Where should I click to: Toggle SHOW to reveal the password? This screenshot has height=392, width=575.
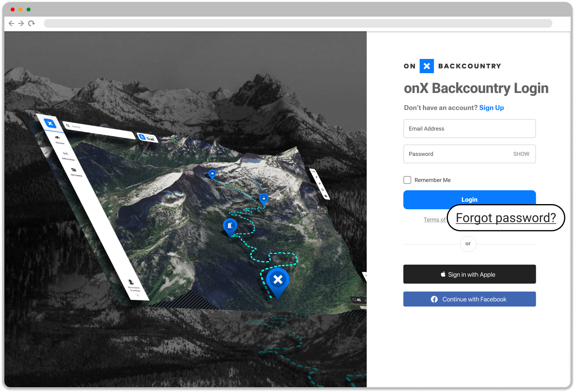tap(521, 154)
